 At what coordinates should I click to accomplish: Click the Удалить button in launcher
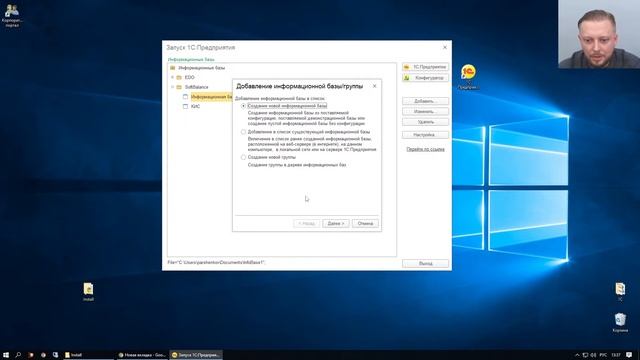(x=425, y=122)
